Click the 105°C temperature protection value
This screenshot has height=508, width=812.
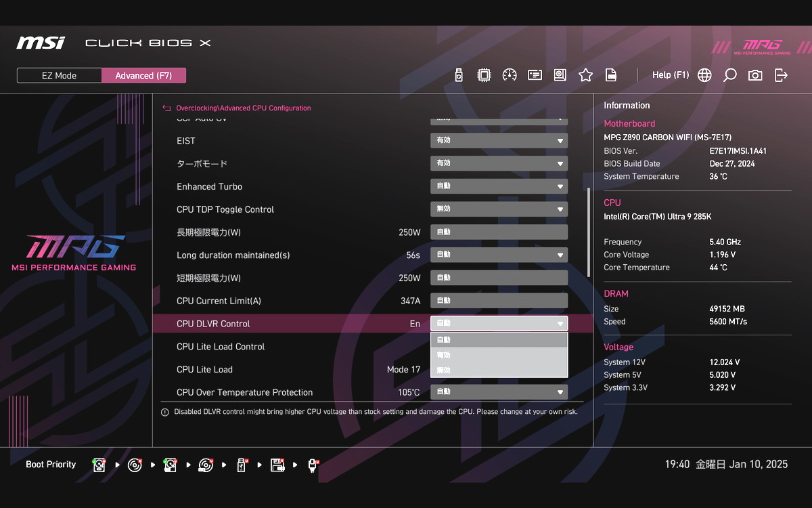pos(409,392)
